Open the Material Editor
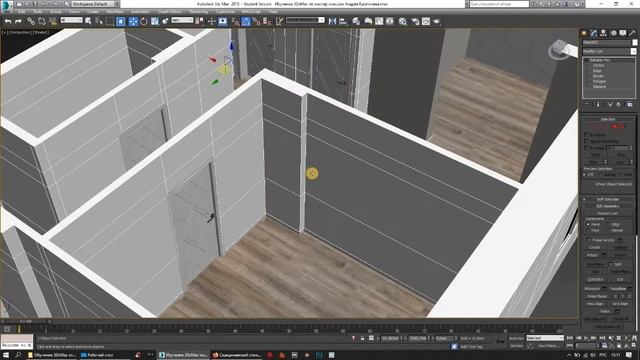Screen dimensions: 640x360 [x=403, y=21]
